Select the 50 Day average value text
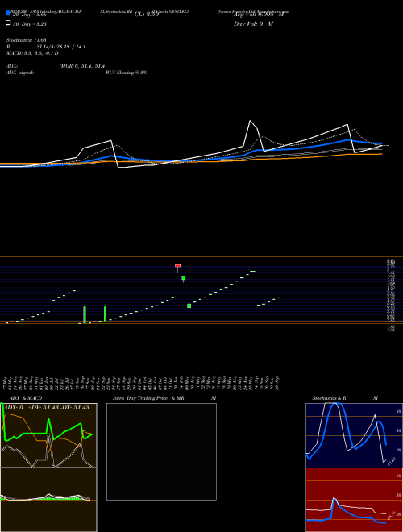This screenshot has height=532, width=403. click(30, 24)
